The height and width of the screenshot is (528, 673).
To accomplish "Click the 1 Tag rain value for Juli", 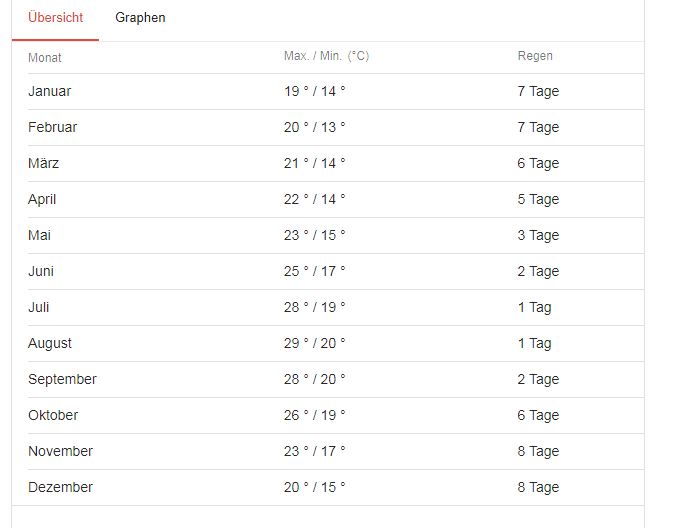I will coord(534,307).
